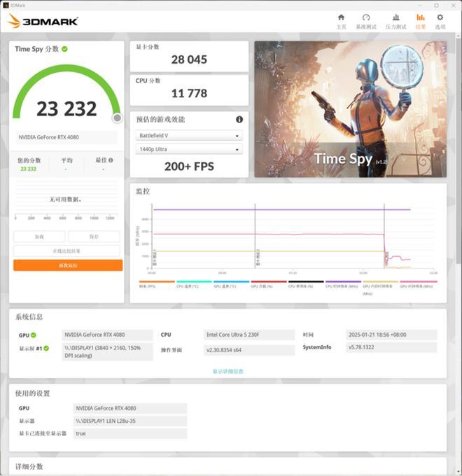Open the Battlefield V game dropdown
Viewport: 462px width, 476px height.
point(189,136)
